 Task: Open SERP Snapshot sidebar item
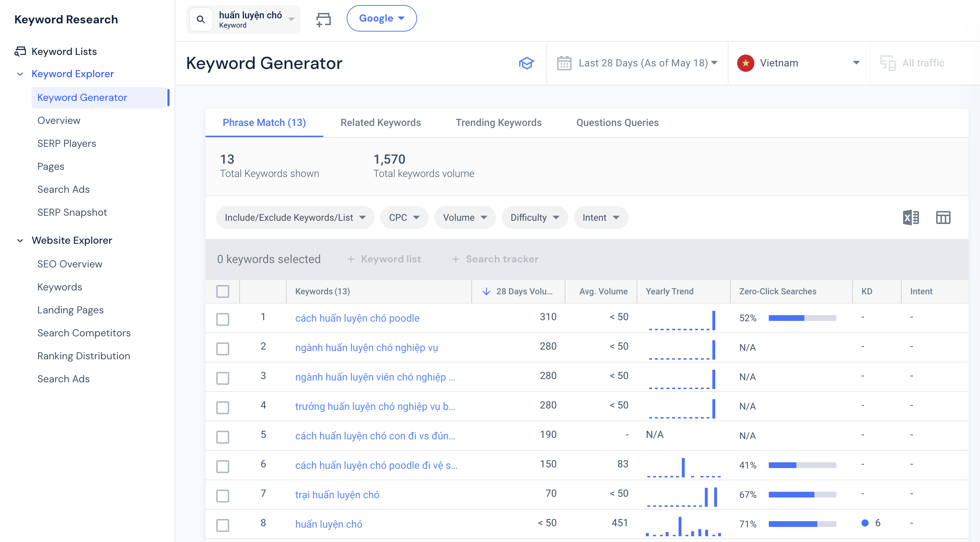pos(72,212)
